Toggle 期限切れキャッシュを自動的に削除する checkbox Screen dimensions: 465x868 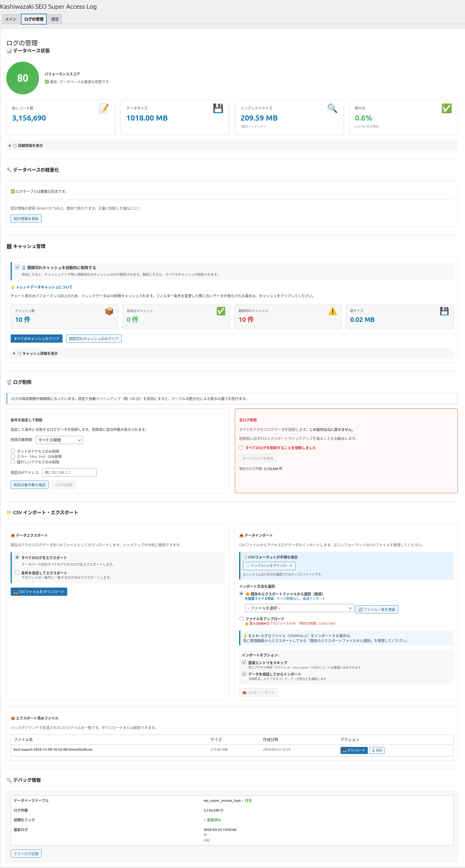(x=17, y=267)
